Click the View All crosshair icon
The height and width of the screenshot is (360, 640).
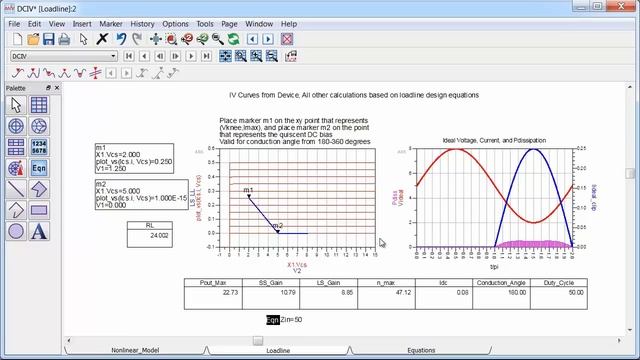coord(156,39)
